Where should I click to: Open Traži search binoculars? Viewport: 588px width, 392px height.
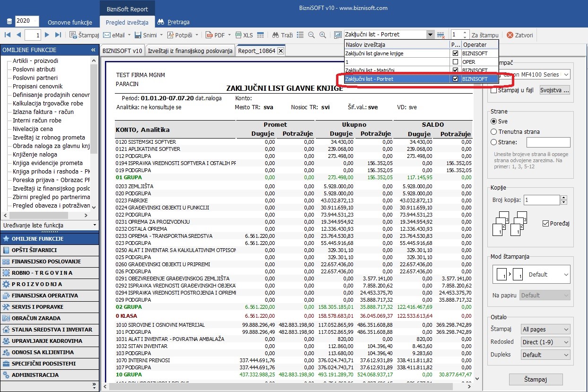click(283, 35)
